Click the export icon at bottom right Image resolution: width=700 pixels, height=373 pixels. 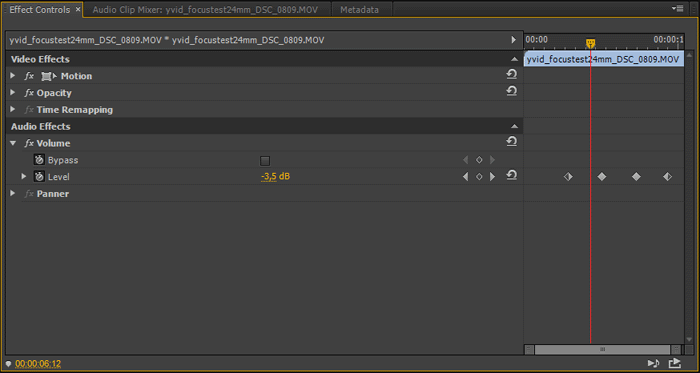(x=675, y=363)
